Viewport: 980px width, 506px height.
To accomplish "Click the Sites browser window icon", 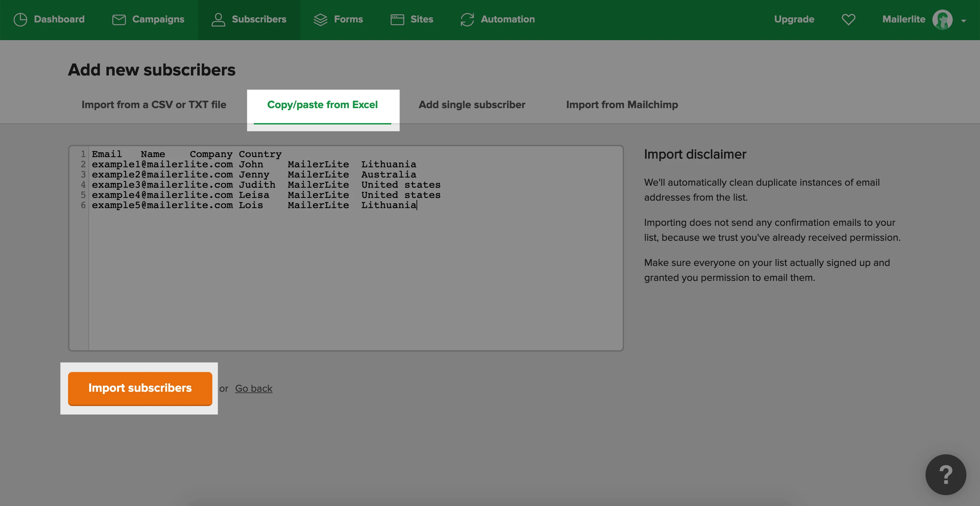I will (x=397, y=19).
